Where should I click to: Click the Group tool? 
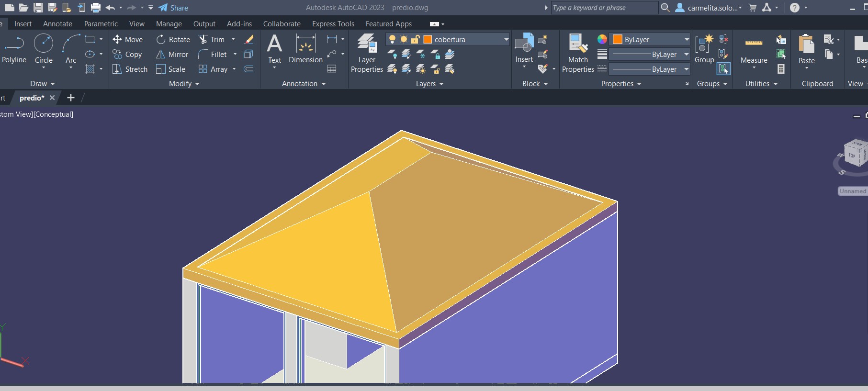(704, 49)
